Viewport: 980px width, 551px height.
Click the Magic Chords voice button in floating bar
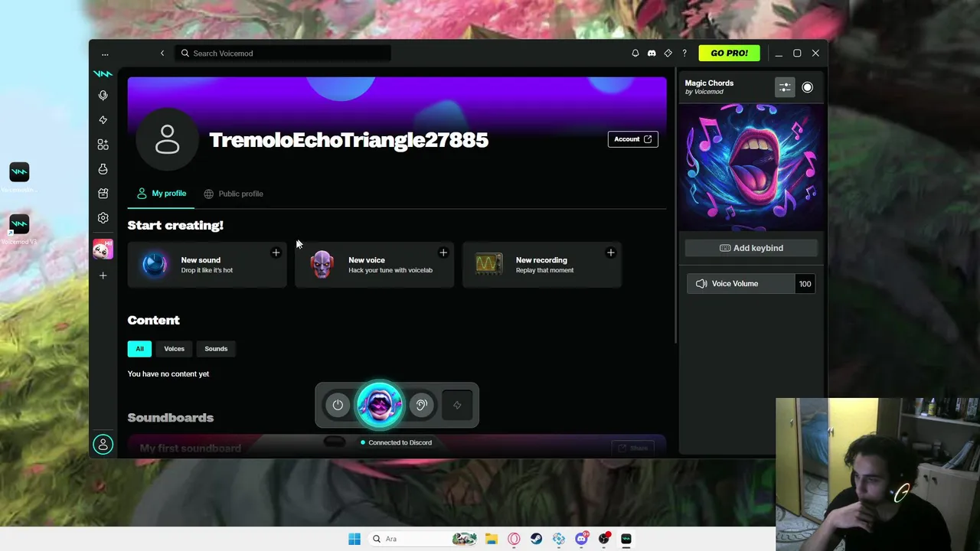tap(379, 404)
